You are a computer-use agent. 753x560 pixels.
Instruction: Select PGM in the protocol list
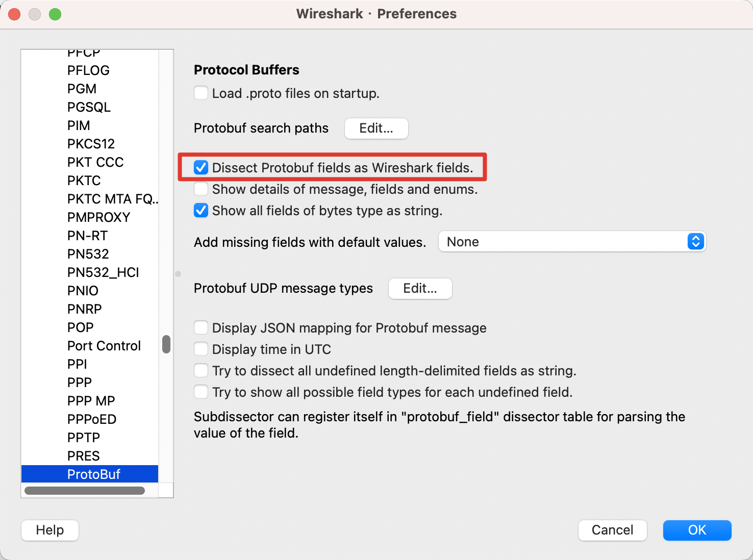point(90,89)
